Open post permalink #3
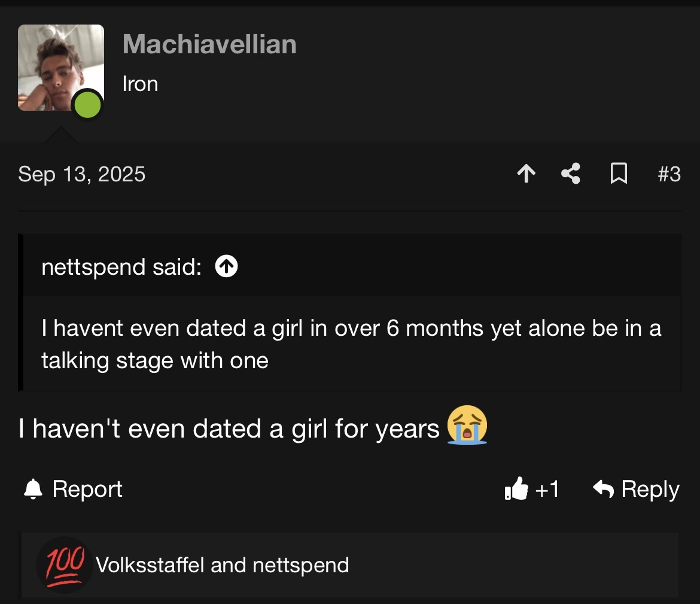This screenshot has height=604, width=700. [669, 174]
